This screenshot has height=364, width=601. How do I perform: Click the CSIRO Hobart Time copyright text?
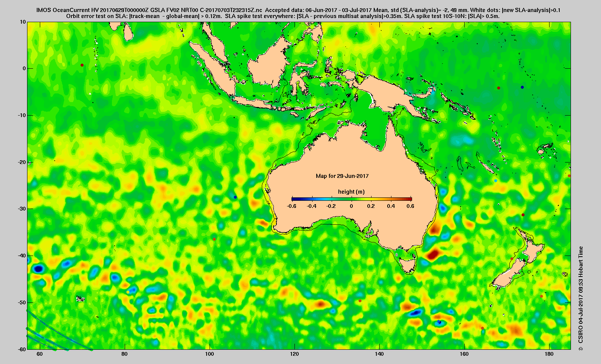coord(581,298)
